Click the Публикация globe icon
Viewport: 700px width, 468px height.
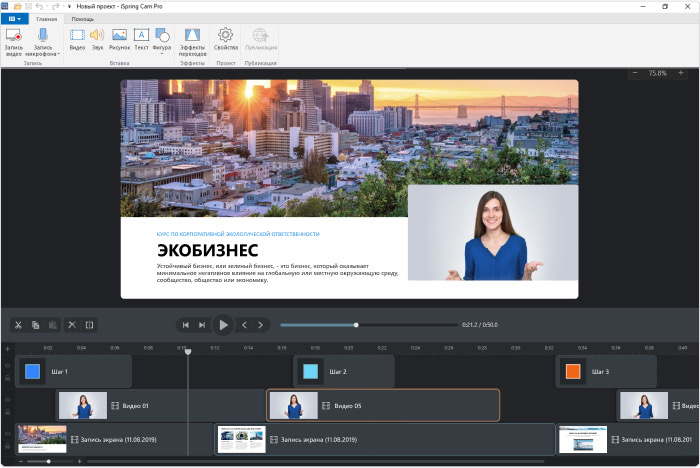(261, 35)
